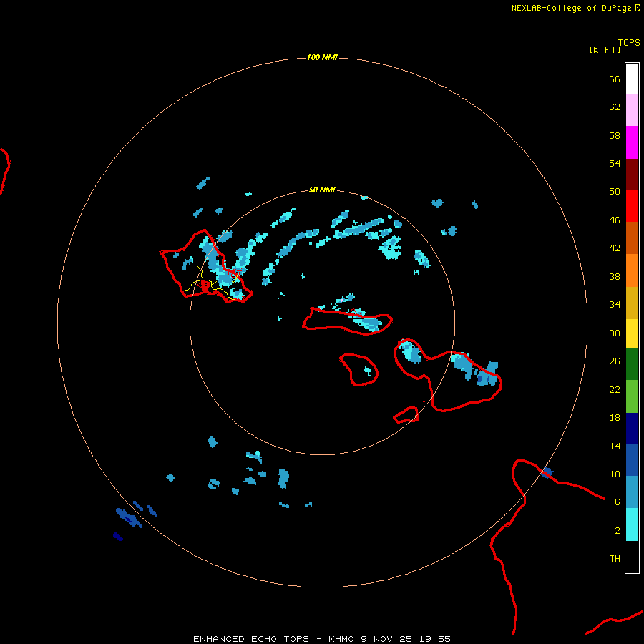Screen dimensions: 644x644
Task: Click the bright red legend swatch
Action: [x=632, y=206]
